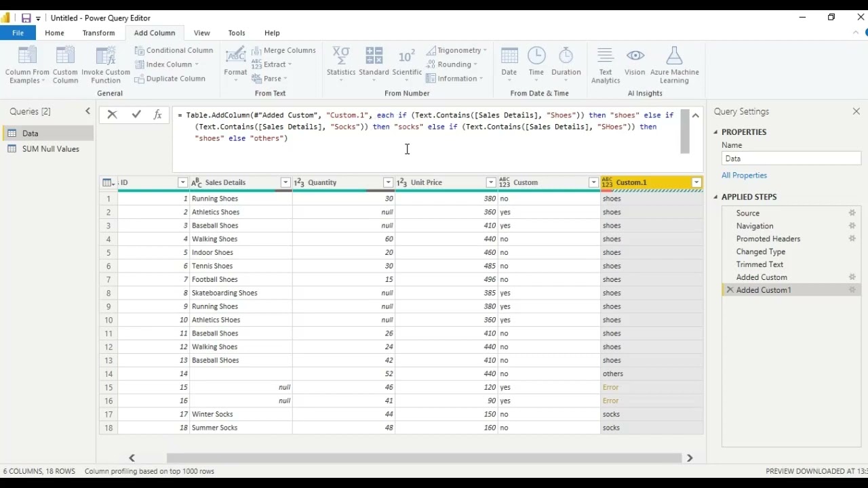Open Unit Price column filter

click(x=490, y=182)
